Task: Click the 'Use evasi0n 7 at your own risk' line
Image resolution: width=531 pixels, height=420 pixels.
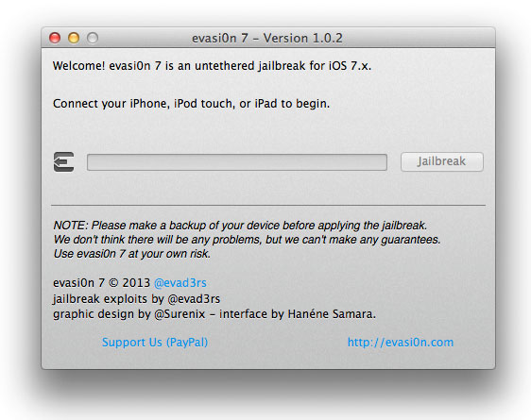Action: click(x=132, y=254)
